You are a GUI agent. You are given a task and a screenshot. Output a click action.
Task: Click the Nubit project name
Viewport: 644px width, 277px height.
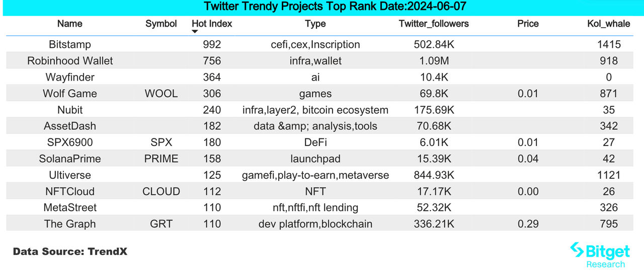pyautogui.click(x=70, y=110)
